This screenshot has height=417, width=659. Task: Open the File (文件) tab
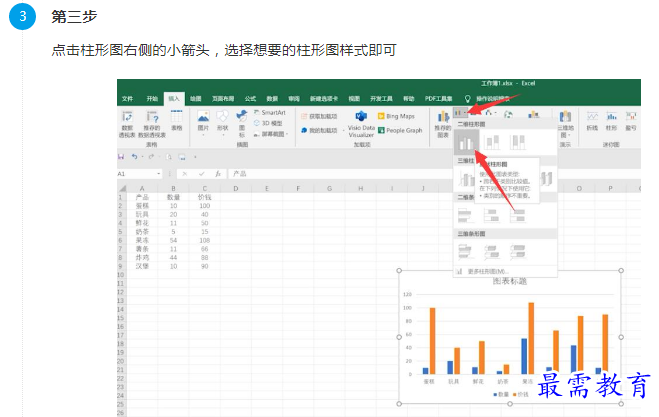[x=127, y=99]
